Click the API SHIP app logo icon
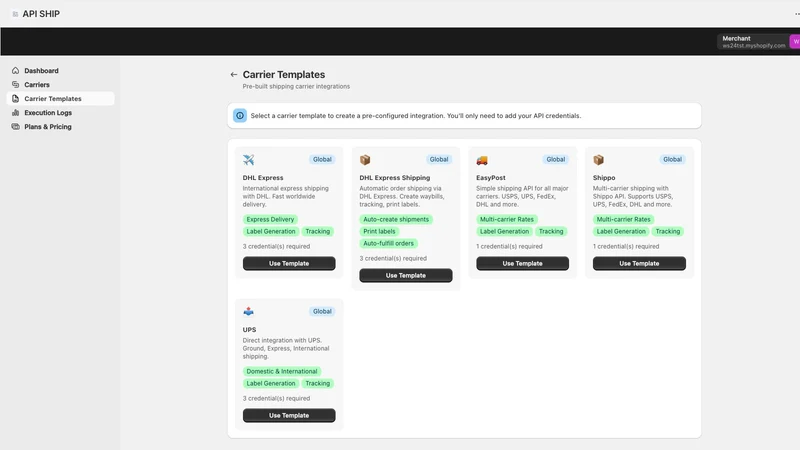 pyautogui.click(x=15, y=14)
